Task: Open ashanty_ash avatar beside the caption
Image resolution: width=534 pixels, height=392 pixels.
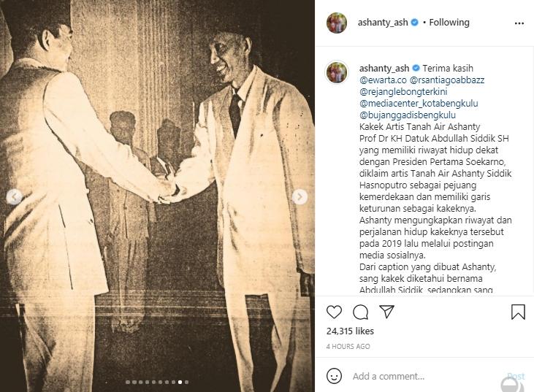Action: point(337,72)
